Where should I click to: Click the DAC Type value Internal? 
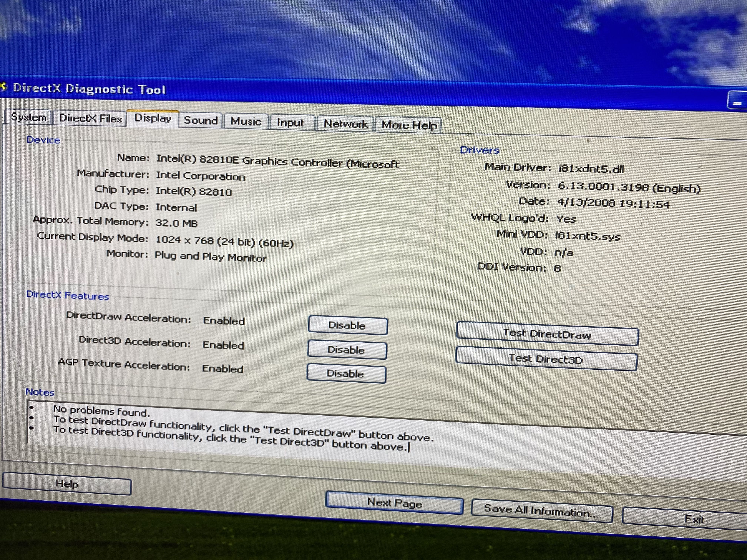click(x=176, y=207)
